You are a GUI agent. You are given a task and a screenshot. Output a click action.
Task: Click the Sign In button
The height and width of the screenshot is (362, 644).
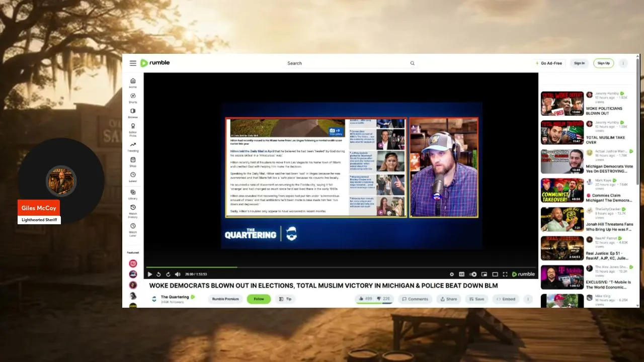[x=580, y=63]
